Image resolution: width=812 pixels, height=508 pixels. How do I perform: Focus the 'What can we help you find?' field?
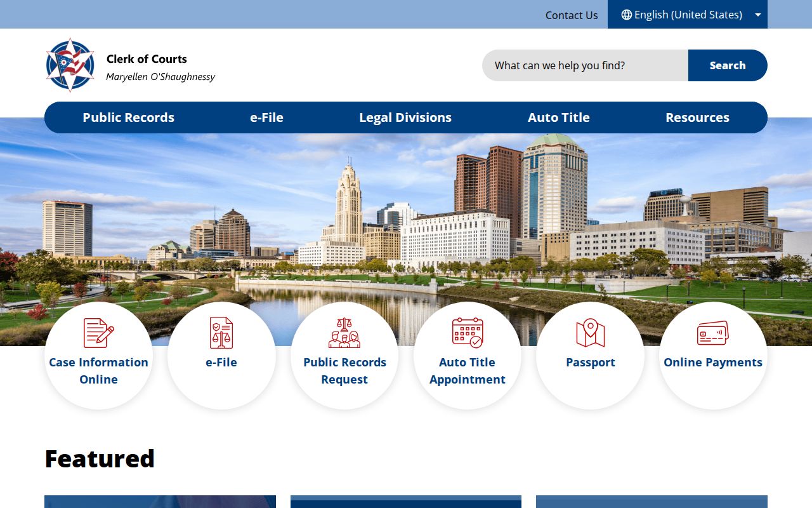[x=585, y=65]
